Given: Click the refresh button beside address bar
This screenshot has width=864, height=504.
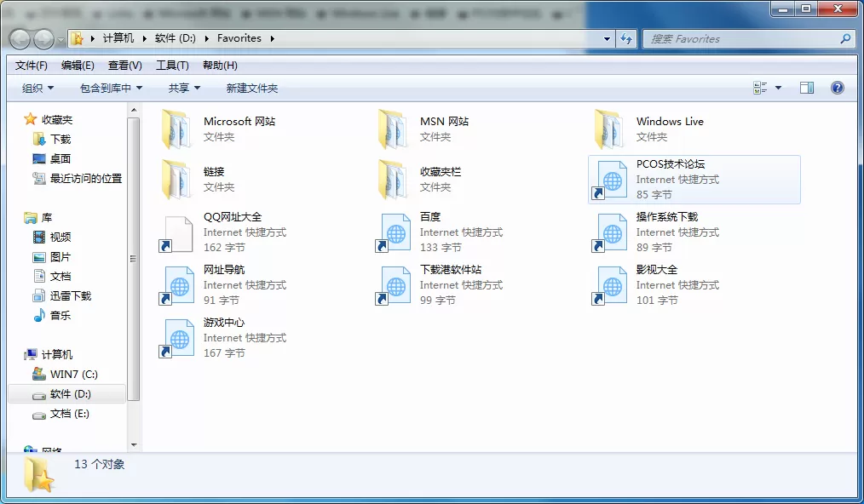Looking at the screenshot, I should tap(626, 38).
